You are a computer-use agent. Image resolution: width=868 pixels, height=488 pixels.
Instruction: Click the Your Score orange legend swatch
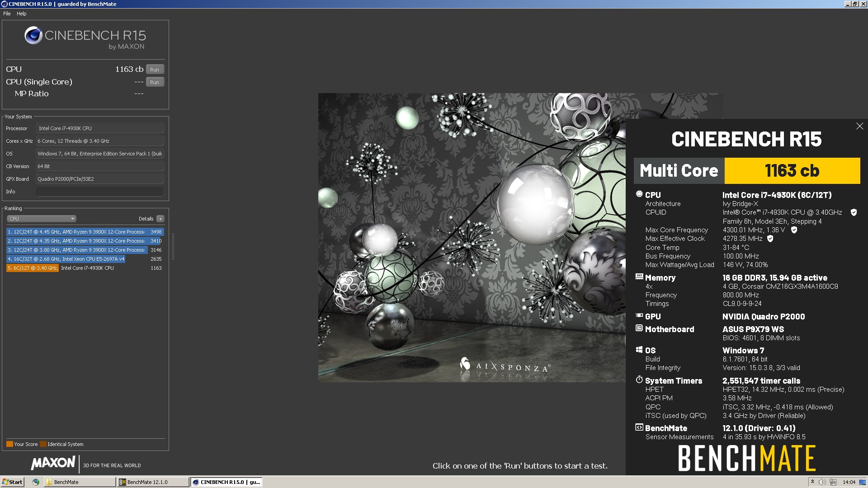tap(9, 444)
